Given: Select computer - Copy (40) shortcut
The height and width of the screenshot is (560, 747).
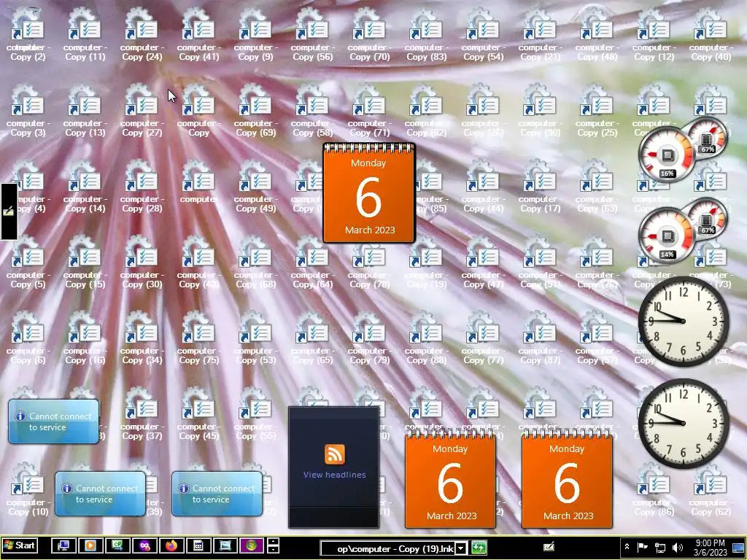Looking at the screenshot, I should 711,35.
